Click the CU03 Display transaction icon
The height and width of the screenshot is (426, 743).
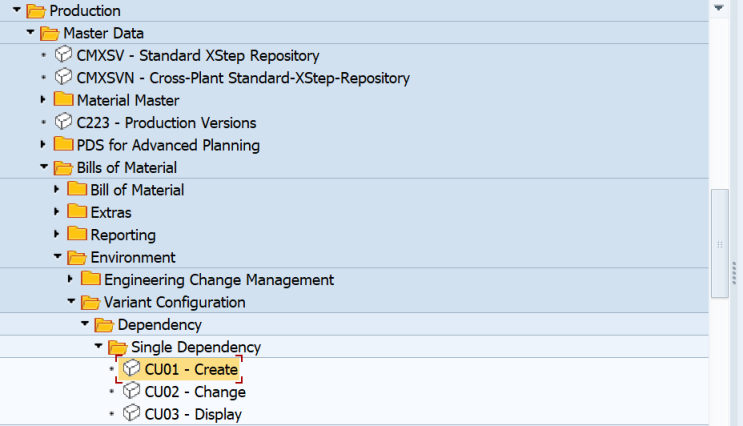tap(131, 413)
